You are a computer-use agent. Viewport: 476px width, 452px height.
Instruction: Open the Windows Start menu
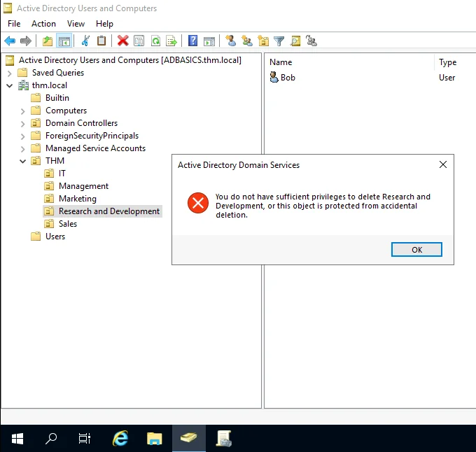click(17, 438)
